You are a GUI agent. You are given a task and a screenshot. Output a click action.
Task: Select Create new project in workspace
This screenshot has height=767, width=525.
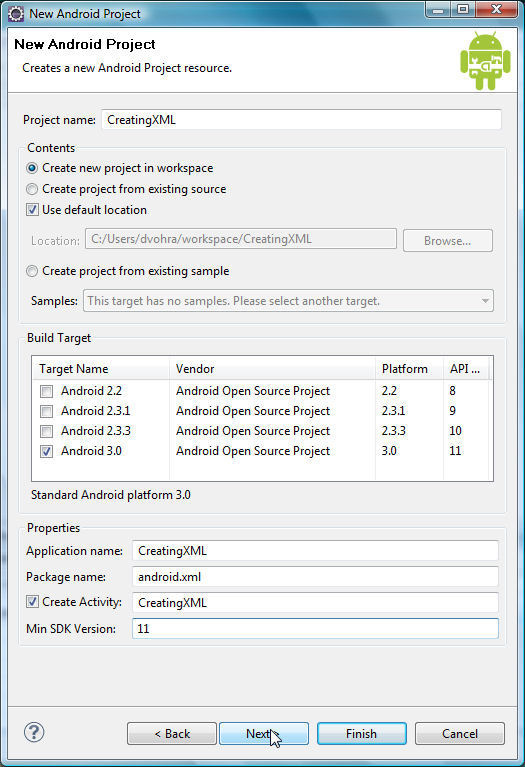32,168
